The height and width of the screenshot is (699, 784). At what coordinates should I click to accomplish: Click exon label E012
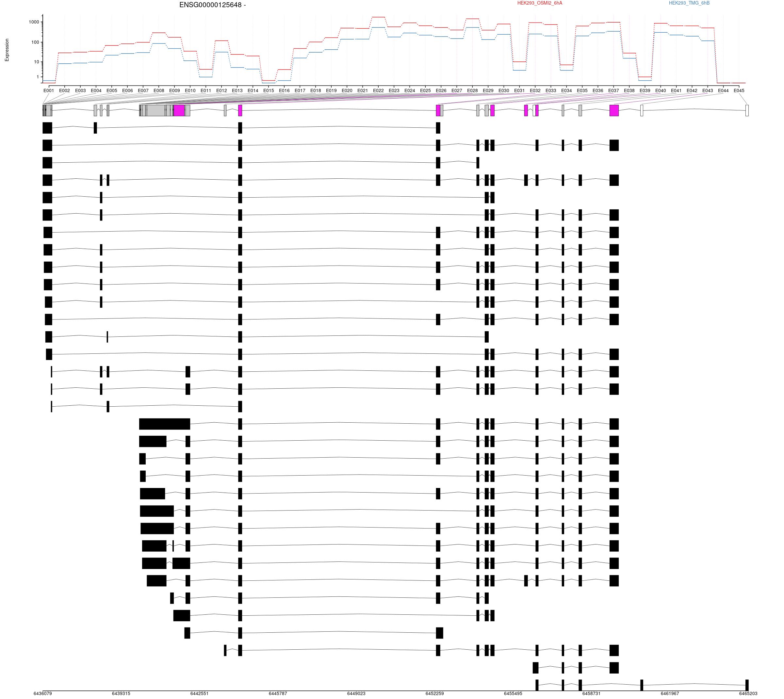tap(221, 90)
